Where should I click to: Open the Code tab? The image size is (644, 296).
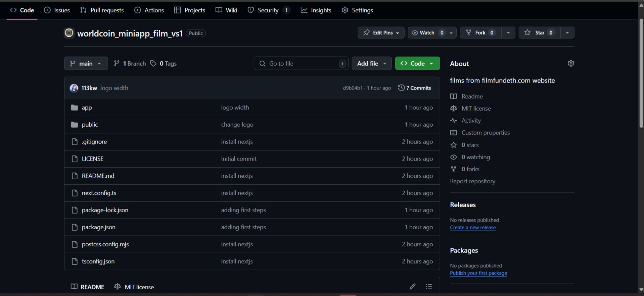tap(22, 10)
